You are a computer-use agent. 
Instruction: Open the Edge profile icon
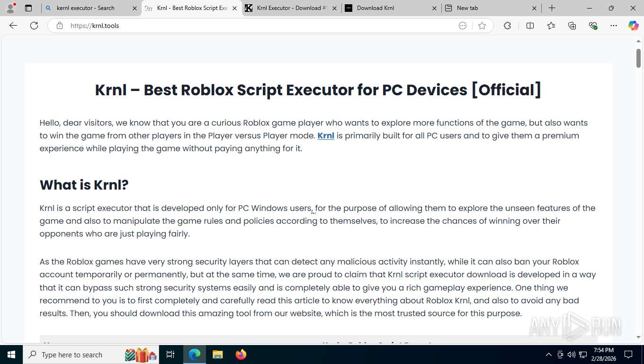[10, 8]
